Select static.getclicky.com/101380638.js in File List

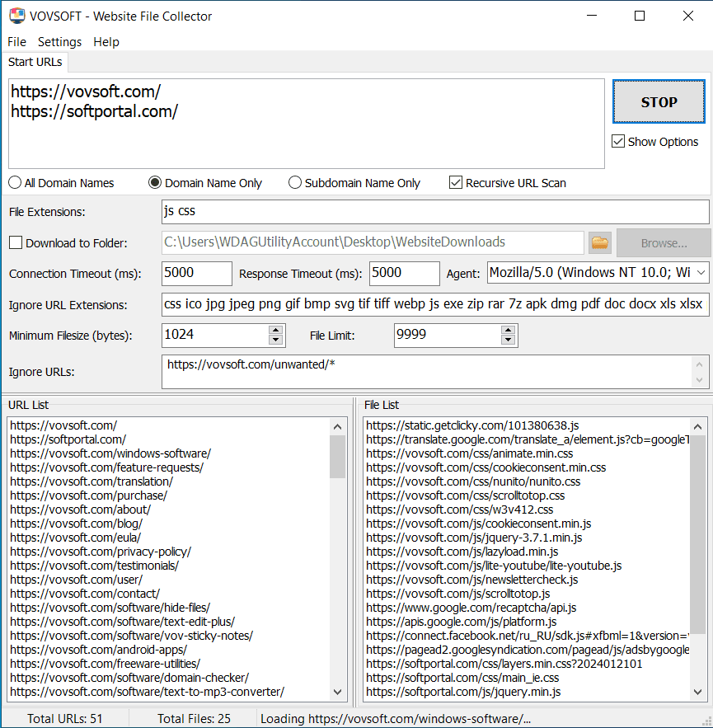[x=472, y=425]
